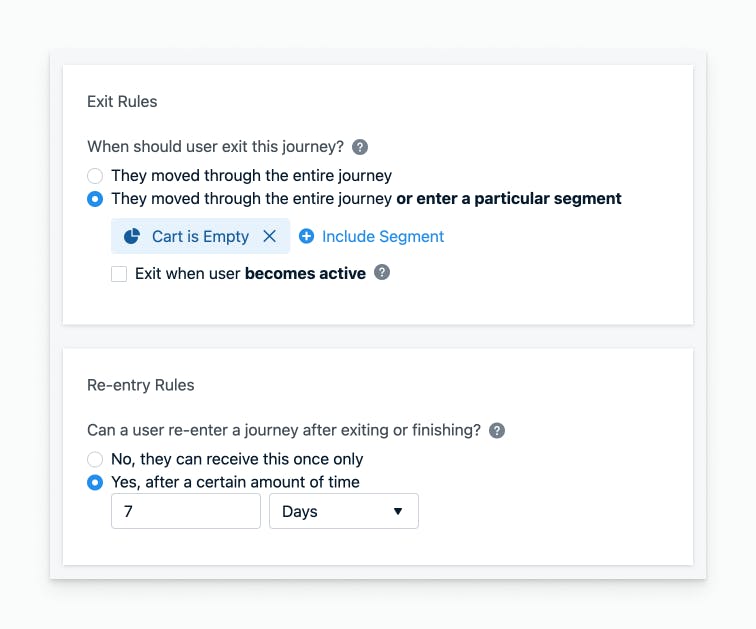Click the 'Exit when user becomes active' label text
The image size is (756, 629).
pyautogui.click(x=250, y=273)
